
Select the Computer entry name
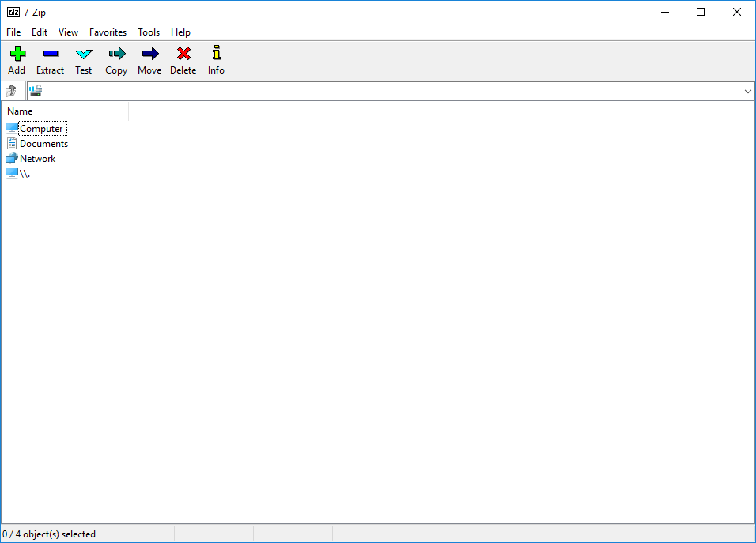(41, 129)
